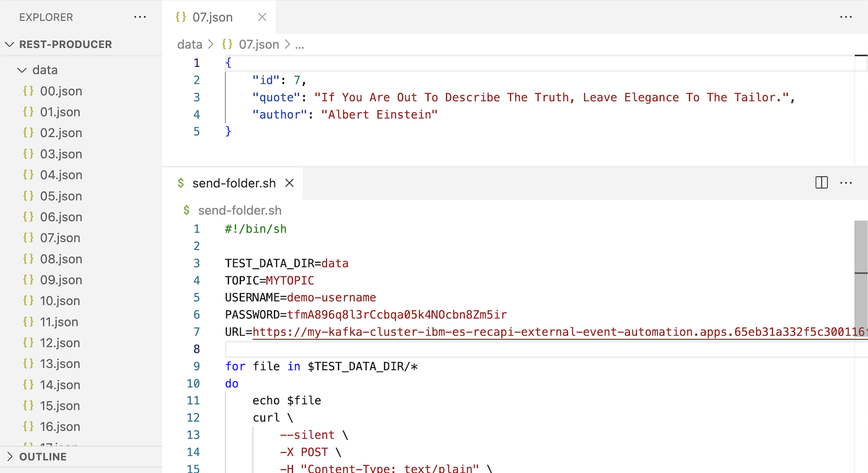Image resolution: width=868 pixels, height=473 pixels.
Task: Click the Explorer panel more actions ellipsis
Action: (140, 17)
